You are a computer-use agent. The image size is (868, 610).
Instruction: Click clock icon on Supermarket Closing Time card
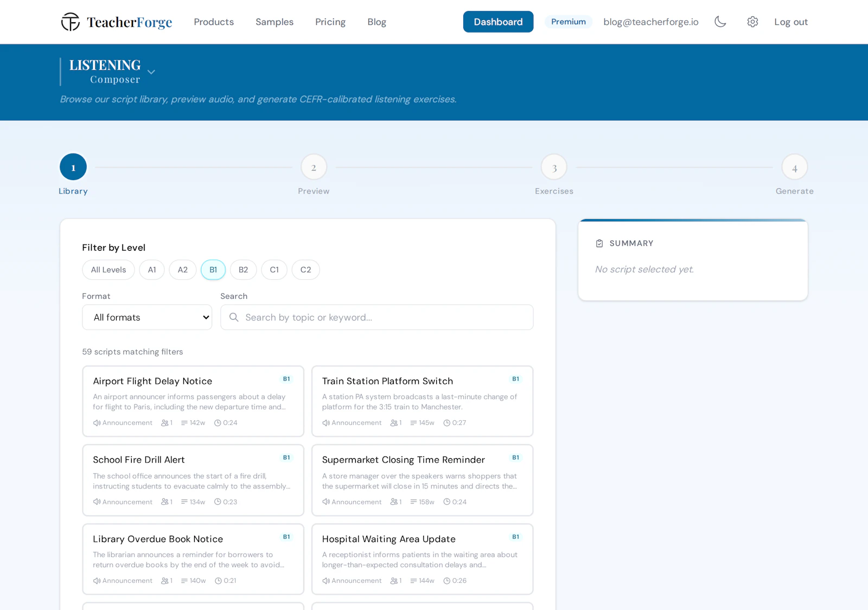click(x=447, y=502)
